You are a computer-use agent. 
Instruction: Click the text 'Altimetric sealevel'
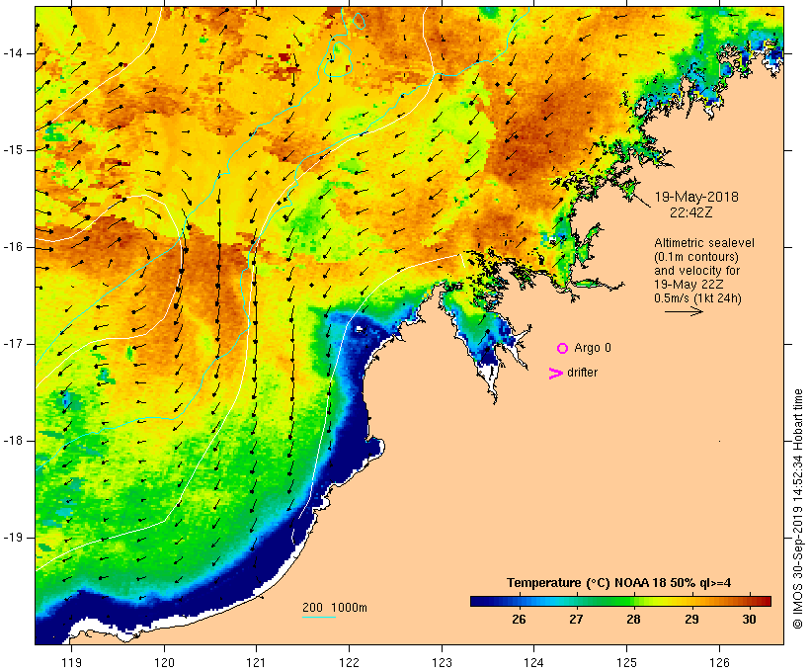[704, 243]
